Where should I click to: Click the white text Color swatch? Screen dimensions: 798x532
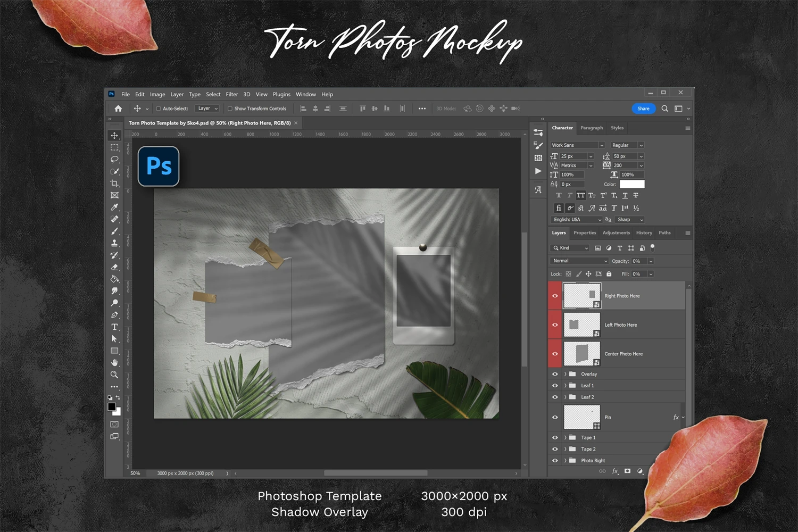pyautogui.click(x=632, y=185)
